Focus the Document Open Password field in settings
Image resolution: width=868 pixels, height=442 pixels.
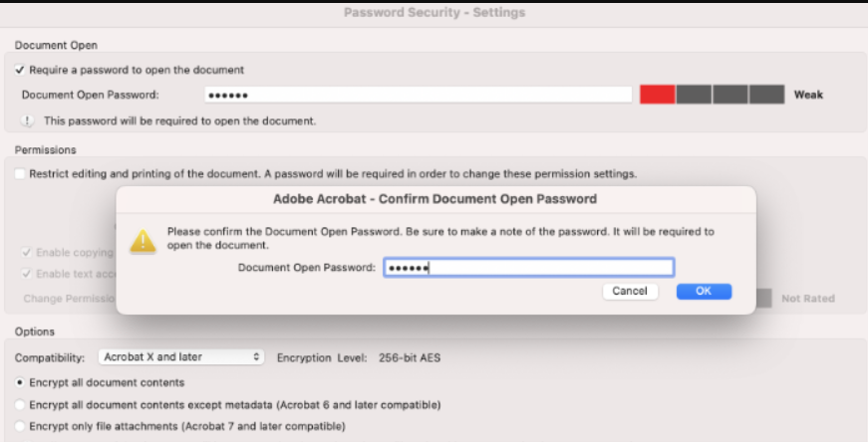[419, 95]
